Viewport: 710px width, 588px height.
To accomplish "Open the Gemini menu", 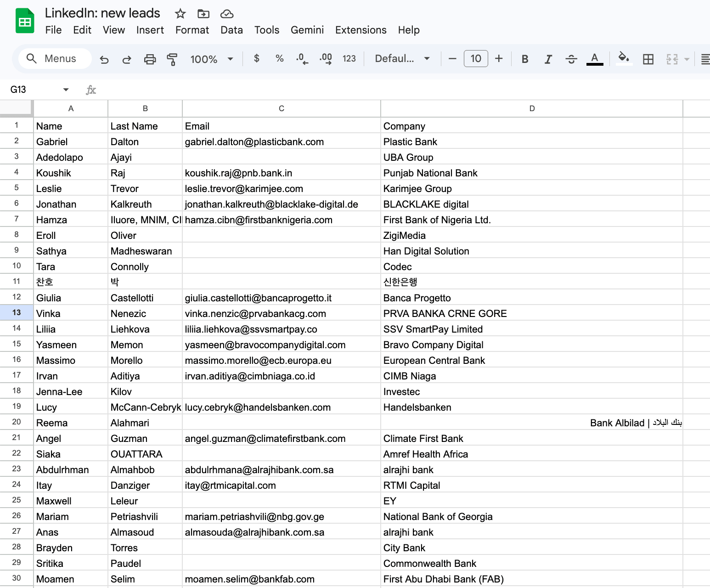I will 307,30.
